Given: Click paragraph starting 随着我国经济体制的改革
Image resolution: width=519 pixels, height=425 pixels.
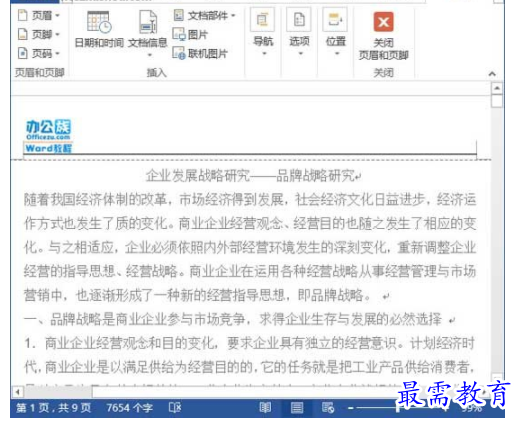Looking at the screenshot, I should point(250,247).
